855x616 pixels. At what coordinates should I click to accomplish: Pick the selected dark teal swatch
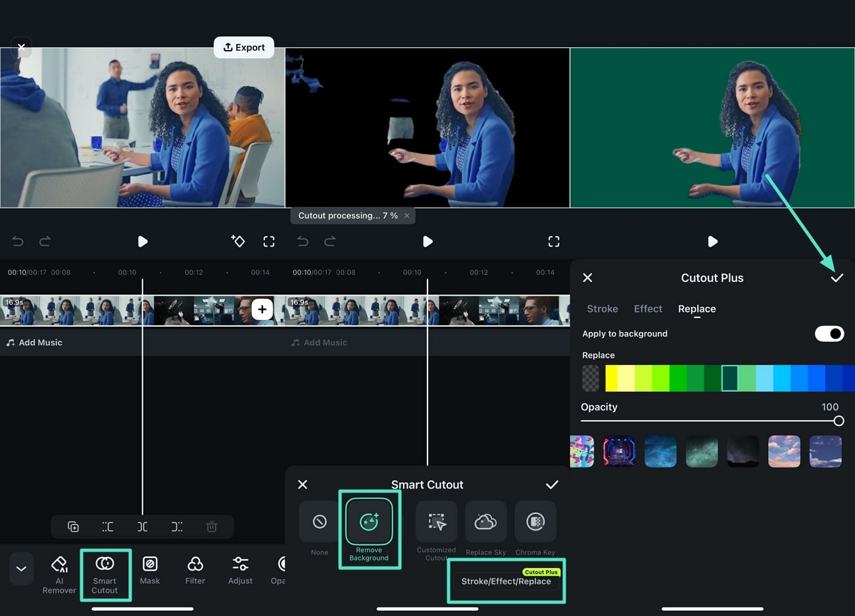pyautogui.click(x=729, y=378)
